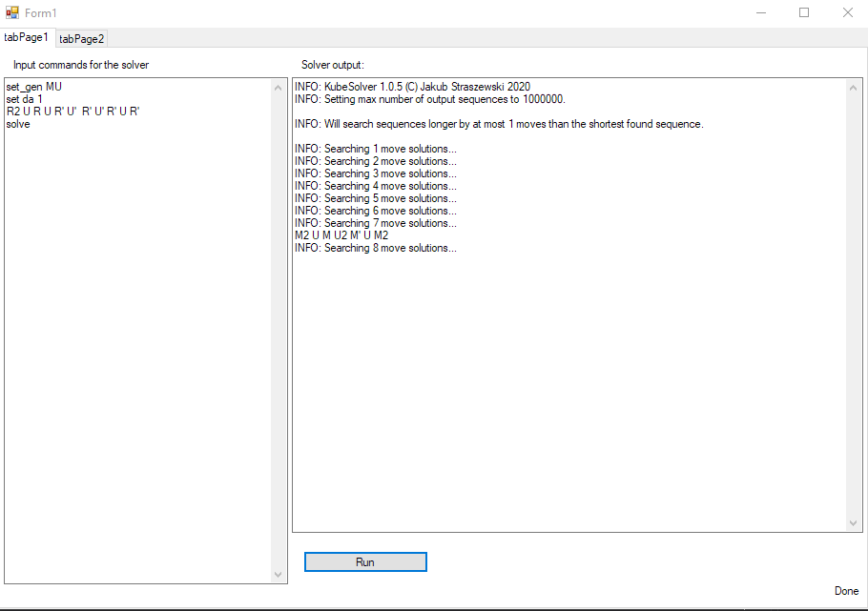Click the 'Solver output:' label

point(333,65)
